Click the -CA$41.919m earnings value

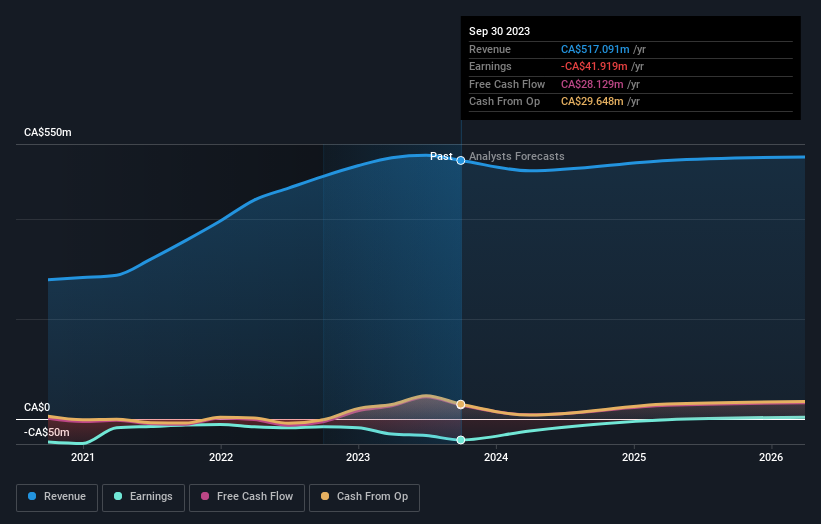click(594, 66)
